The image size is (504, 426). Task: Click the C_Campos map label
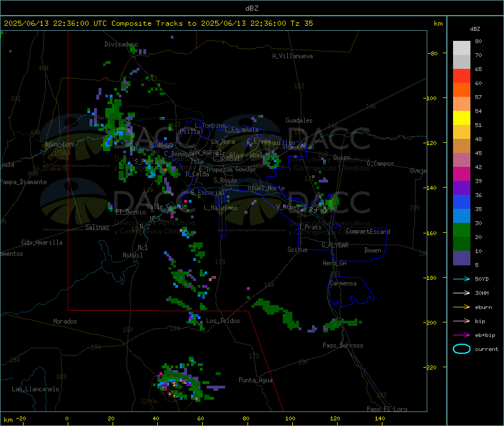(x=380, y=163)
